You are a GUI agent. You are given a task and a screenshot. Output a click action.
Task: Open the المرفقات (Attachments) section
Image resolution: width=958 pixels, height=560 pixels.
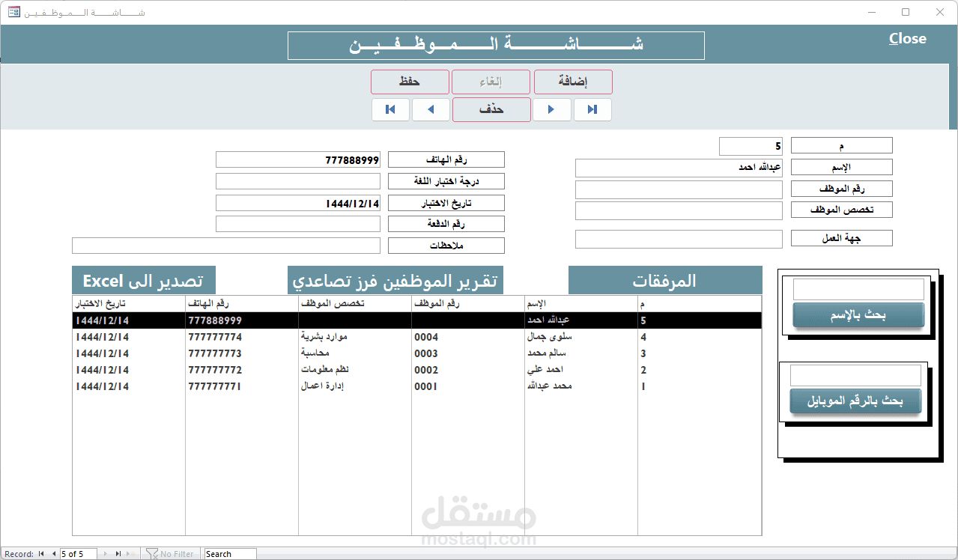click(x=665, y=280)
